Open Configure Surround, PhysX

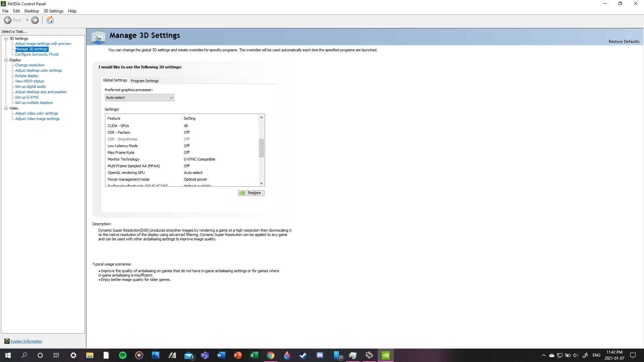tap(37, 54)
